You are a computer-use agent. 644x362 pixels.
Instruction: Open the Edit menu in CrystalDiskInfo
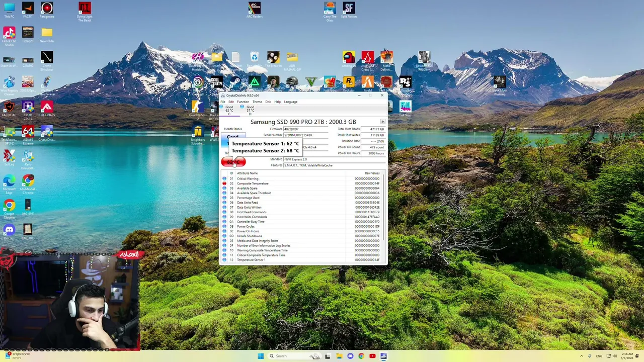pyautogui.click(x=231, y=102)
